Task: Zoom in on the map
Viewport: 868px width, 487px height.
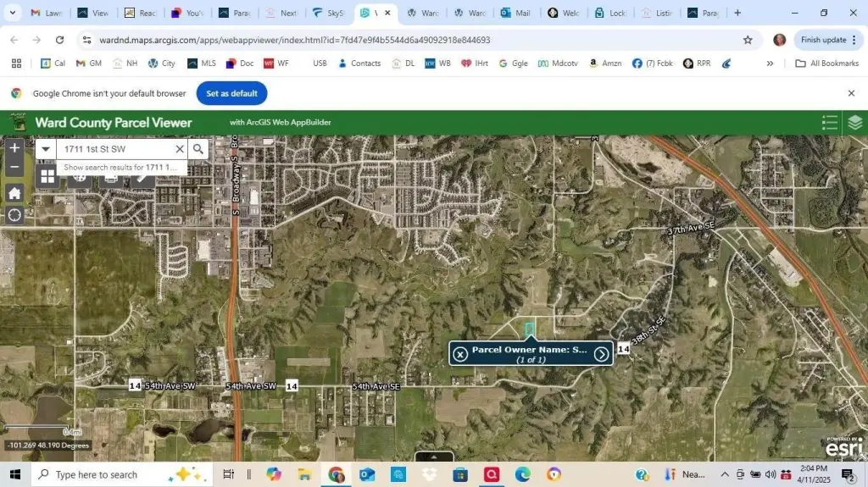Action: click(14, 148)
